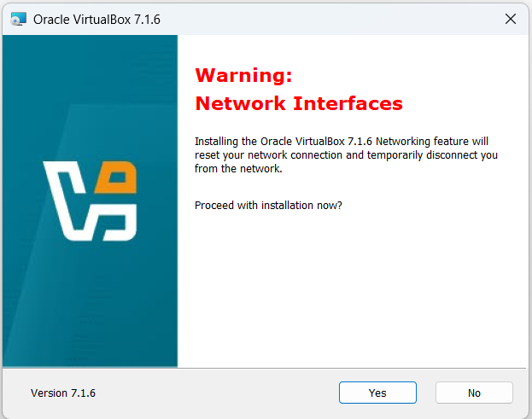Click the blank white area below the question

pyautogui.click(x=353, y=288)
